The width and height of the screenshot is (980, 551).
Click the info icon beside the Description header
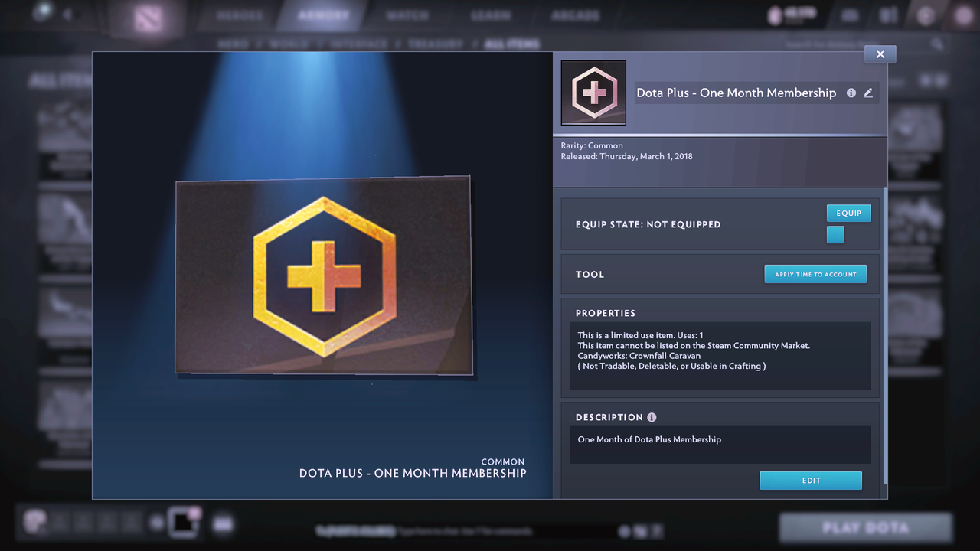(652, 417)
